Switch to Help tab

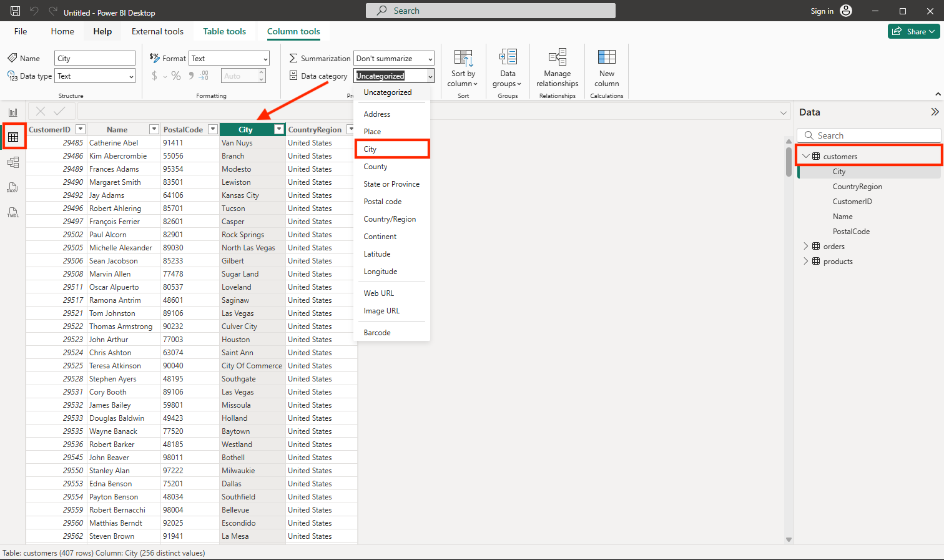[x=102, y=31]
